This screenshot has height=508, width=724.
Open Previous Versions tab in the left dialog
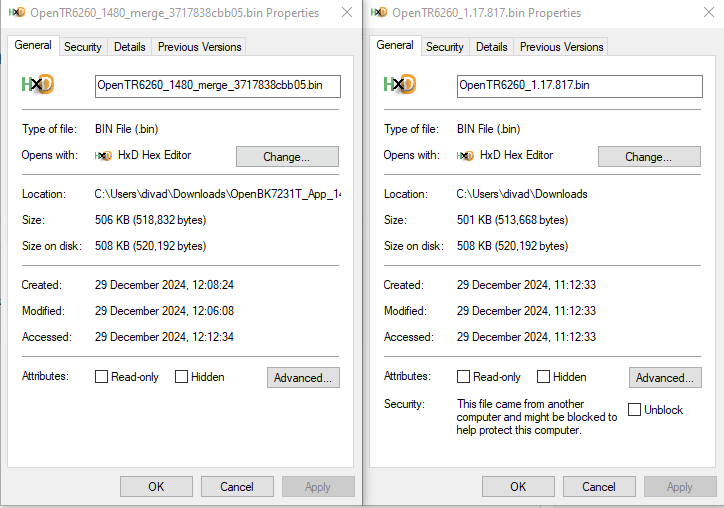[199, 47]
